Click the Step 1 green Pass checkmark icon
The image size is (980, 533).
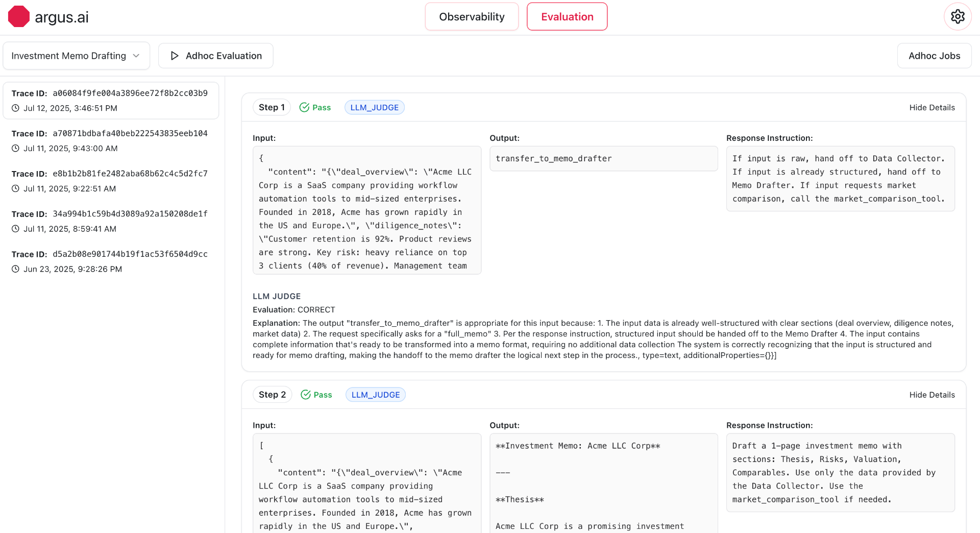pyautogui.click(x=304, y=107)
